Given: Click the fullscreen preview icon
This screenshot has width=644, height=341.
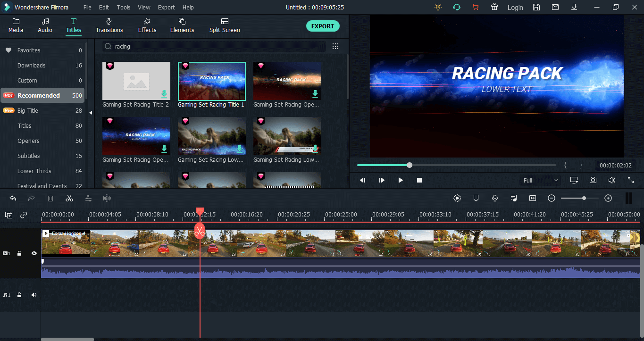Looking at the screenshot, I should point(631,180).
